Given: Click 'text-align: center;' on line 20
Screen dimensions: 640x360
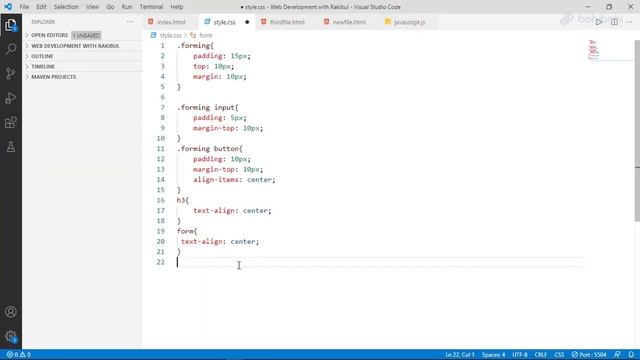Looking at the screenshot, I should pyautogui.click(x=220, y=242).
